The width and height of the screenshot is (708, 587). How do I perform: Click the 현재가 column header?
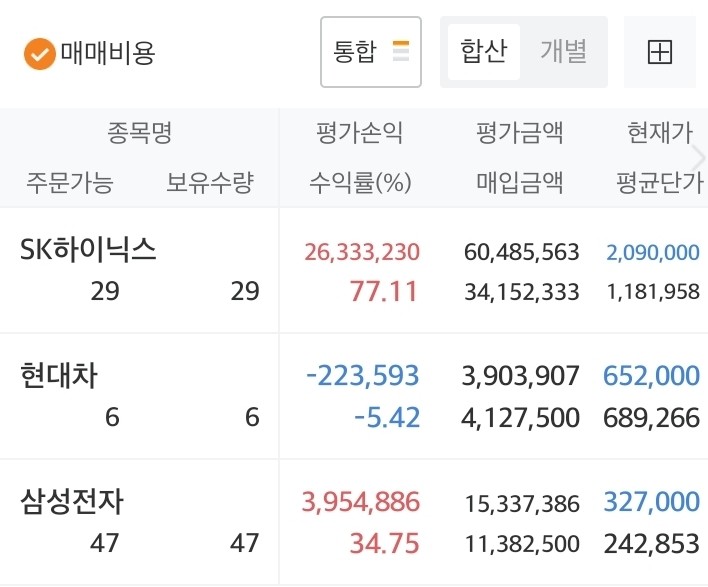click(x=660, y=133)
